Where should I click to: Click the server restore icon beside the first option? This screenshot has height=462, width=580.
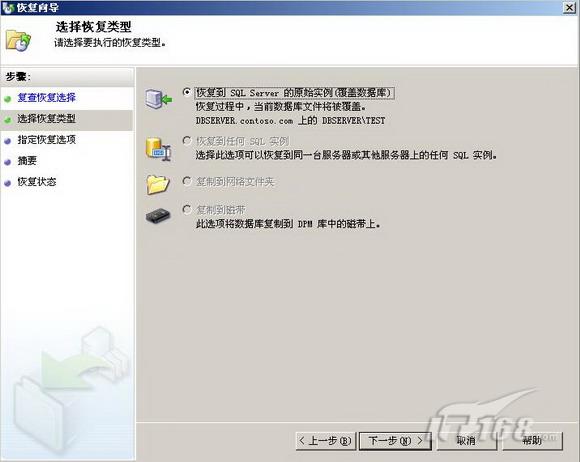(158, 99)
